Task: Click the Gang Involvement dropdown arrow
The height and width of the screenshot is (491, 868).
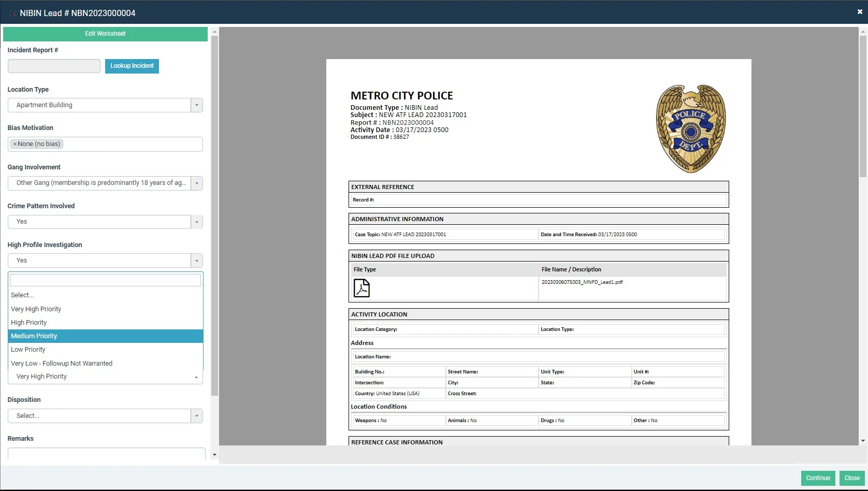Action: click(196, 183)
